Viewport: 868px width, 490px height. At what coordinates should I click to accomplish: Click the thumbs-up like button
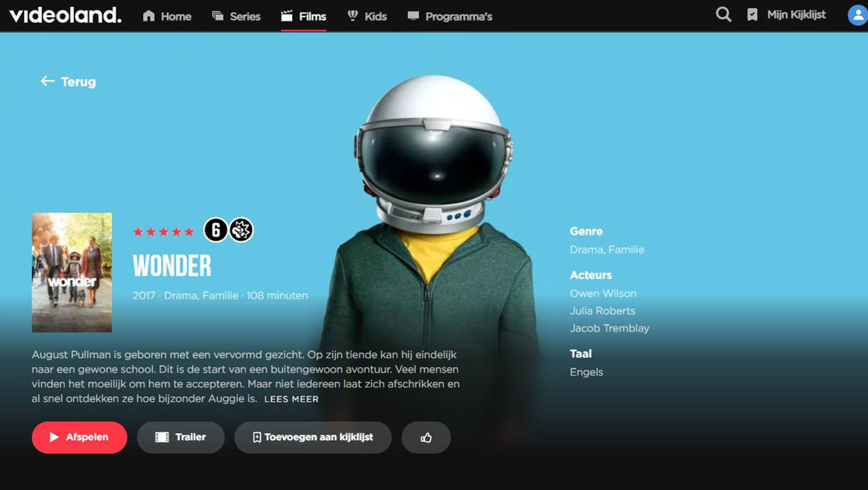pos(426,438)
